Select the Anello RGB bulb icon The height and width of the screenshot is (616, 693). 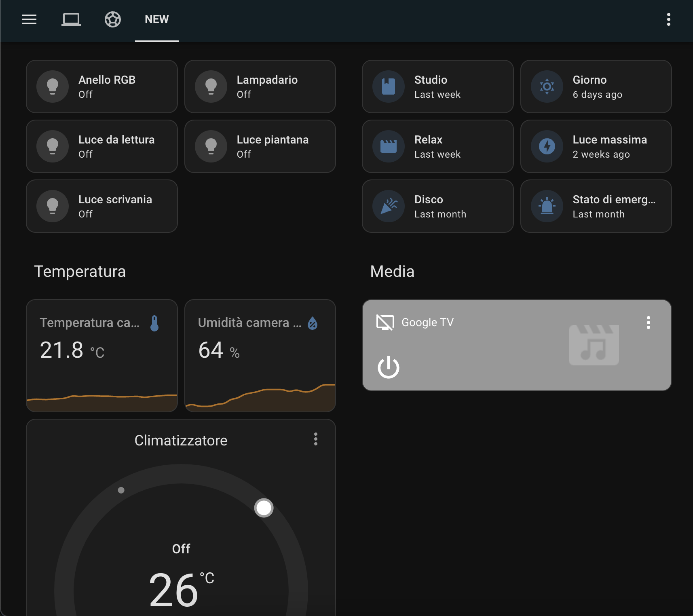pyautogui.click(x=53, y=86)
